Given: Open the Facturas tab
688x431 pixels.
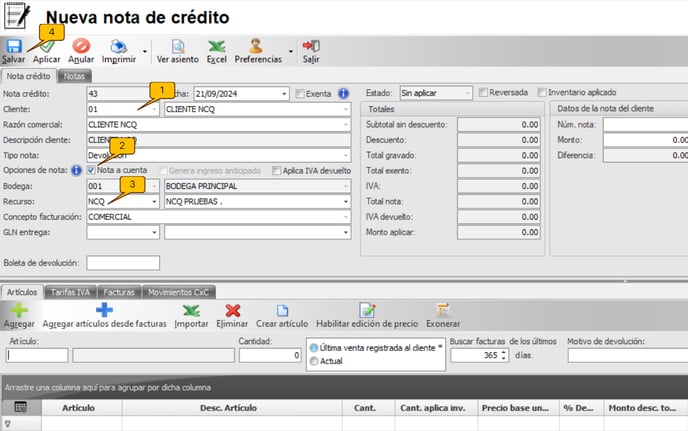Looking at the screenshot, I should click(x=119, y=292).
